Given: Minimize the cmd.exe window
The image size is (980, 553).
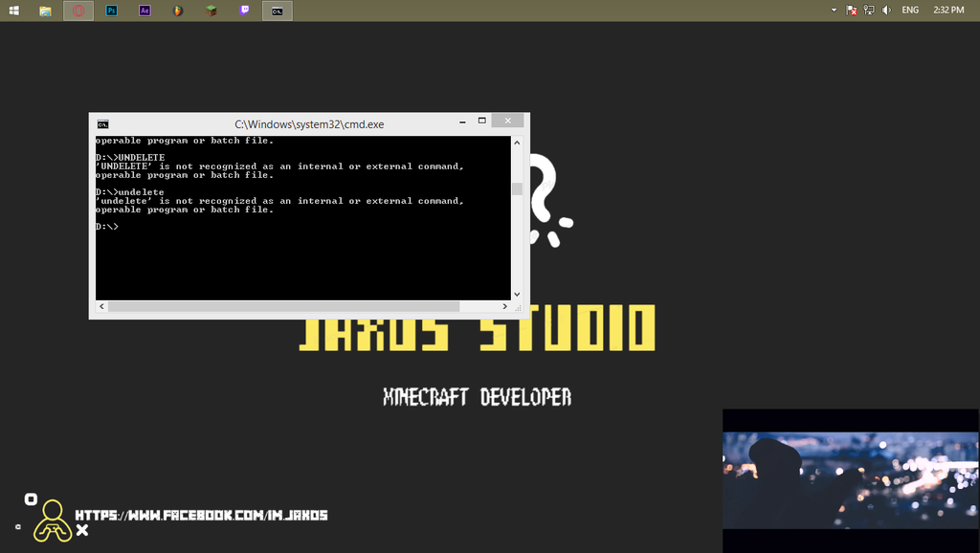Looking at the screenshot, I should coord(462,122).
